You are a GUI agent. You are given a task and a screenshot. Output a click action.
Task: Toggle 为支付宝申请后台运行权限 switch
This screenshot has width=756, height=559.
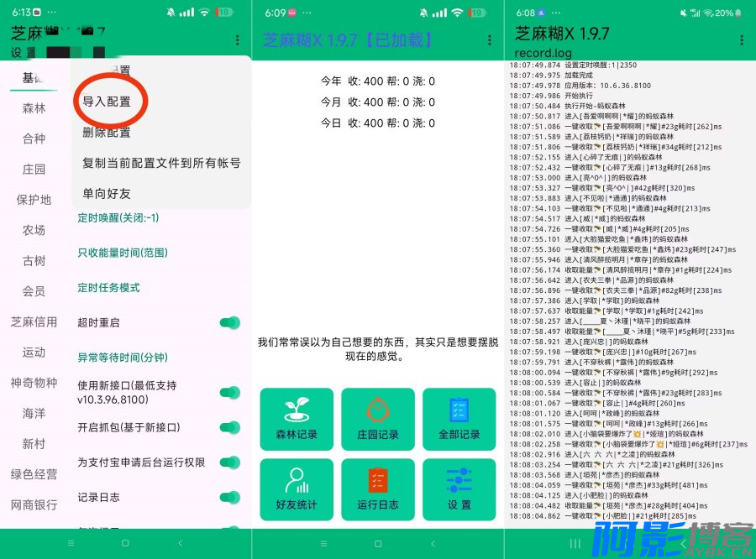[230, 462]
